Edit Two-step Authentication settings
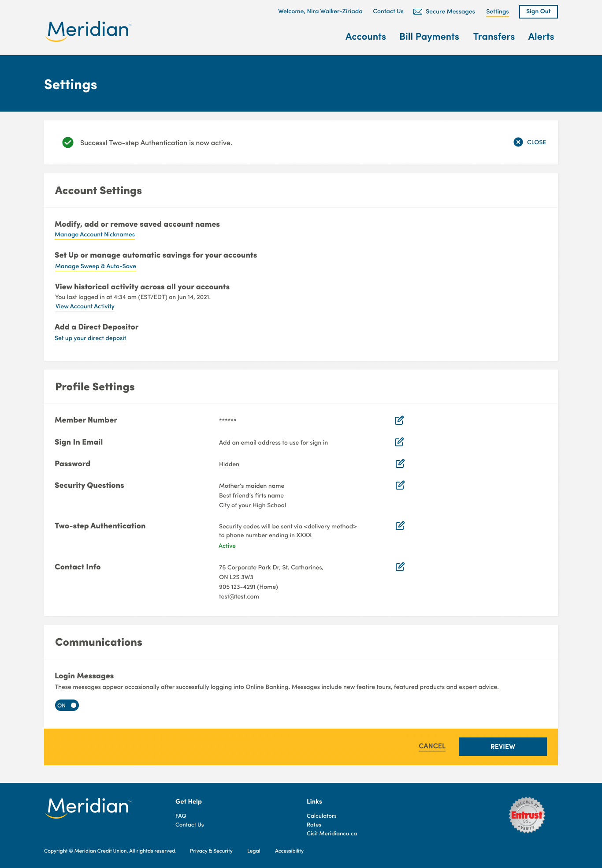 [400, 526]
